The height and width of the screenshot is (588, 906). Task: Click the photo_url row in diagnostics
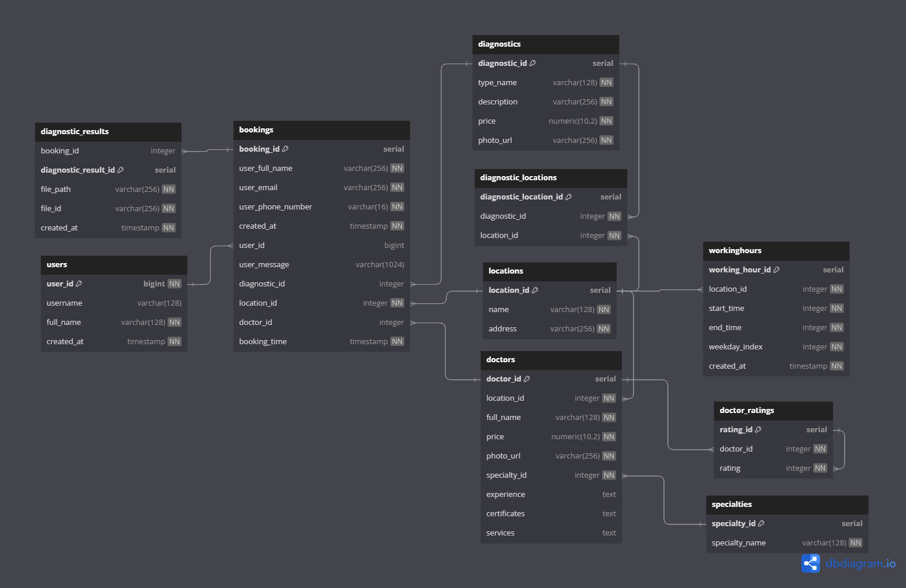545,141
